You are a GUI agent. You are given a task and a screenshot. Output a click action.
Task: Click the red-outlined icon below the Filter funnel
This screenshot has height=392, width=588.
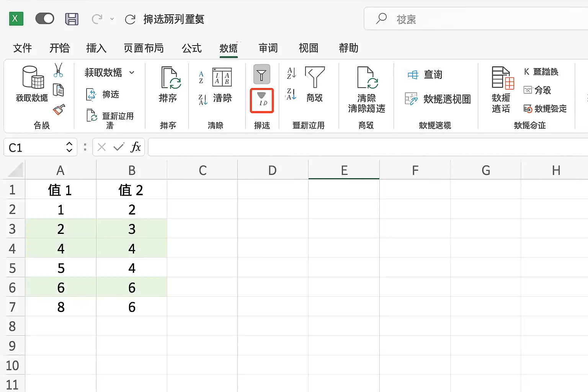[x=262, y=101]
